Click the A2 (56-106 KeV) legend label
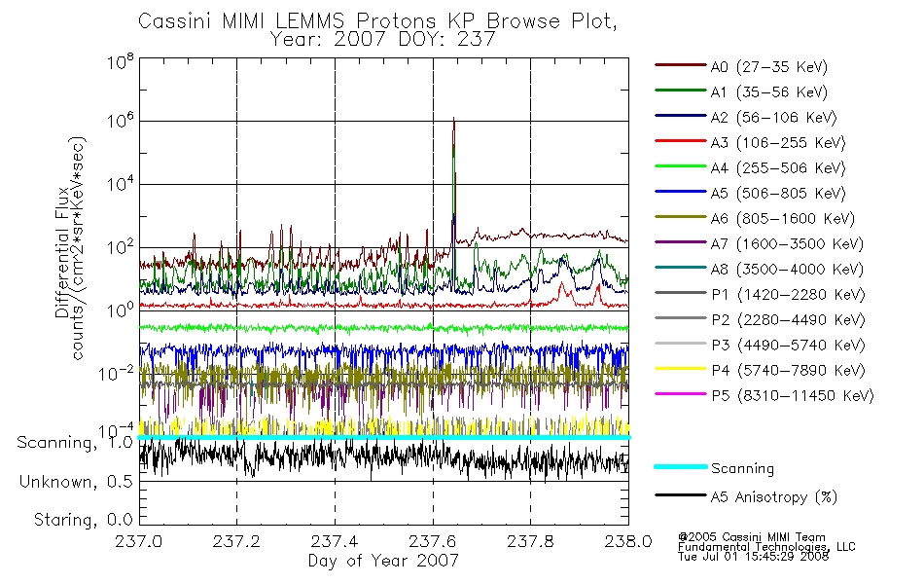 pos(773,118)
